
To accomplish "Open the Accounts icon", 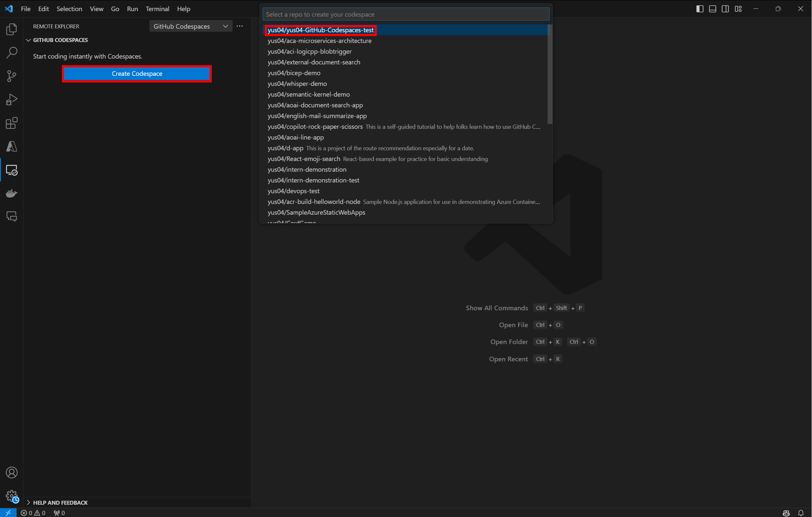I will point(11,472).
